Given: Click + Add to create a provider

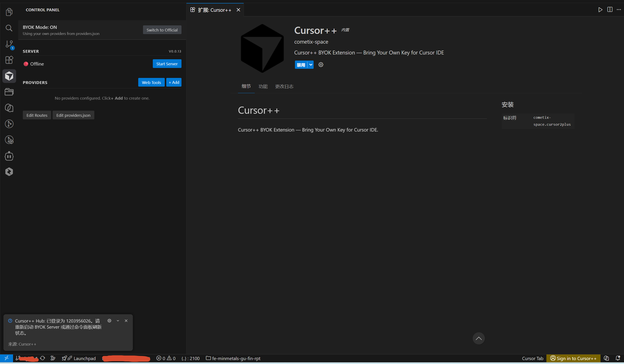Looking at the screenshot, I should 174,82.
